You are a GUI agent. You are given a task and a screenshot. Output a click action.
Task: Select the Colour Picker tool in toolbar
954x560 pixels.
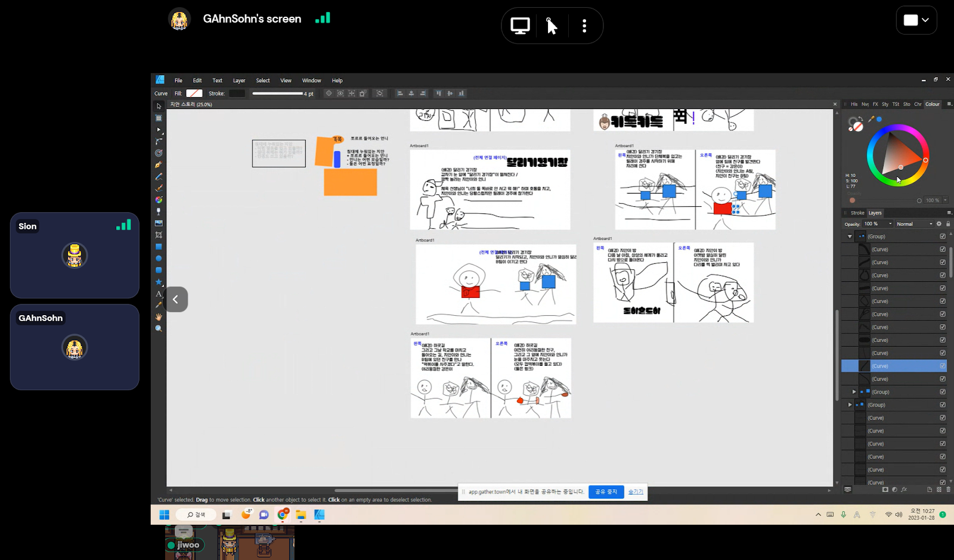coord(159,305)
